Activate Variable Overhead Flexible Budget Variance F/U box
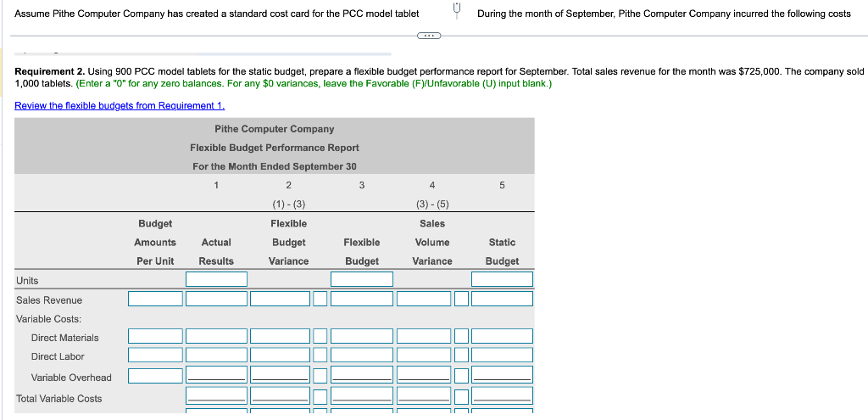This screenshot has height=420, width=868. 320,374
